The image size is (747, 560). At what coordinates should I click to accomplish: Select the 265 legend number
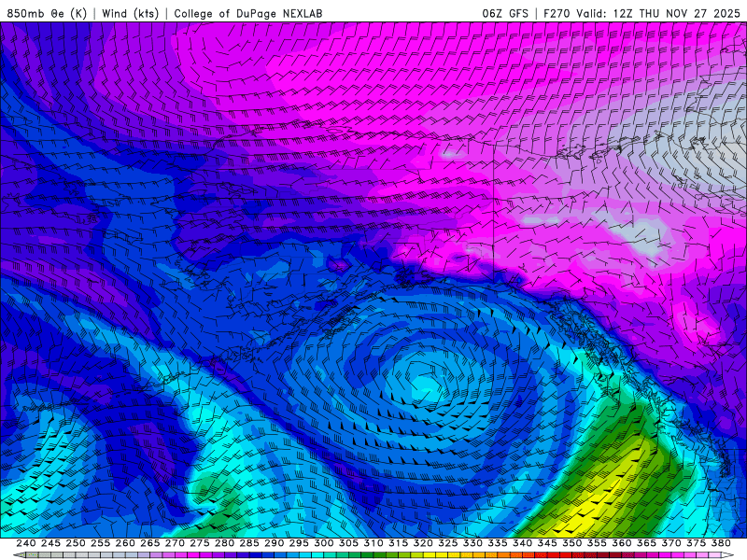pos(150,543)
